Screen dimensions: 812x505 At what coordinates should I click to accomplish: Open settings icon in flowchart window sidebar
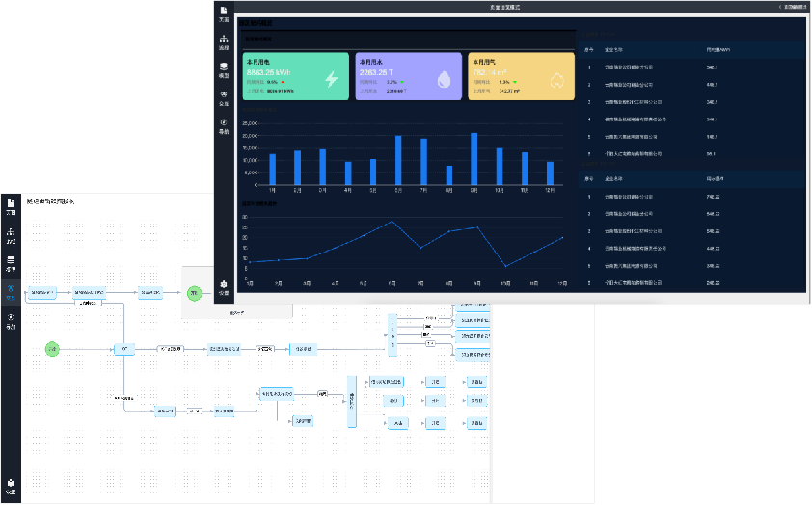11,485
